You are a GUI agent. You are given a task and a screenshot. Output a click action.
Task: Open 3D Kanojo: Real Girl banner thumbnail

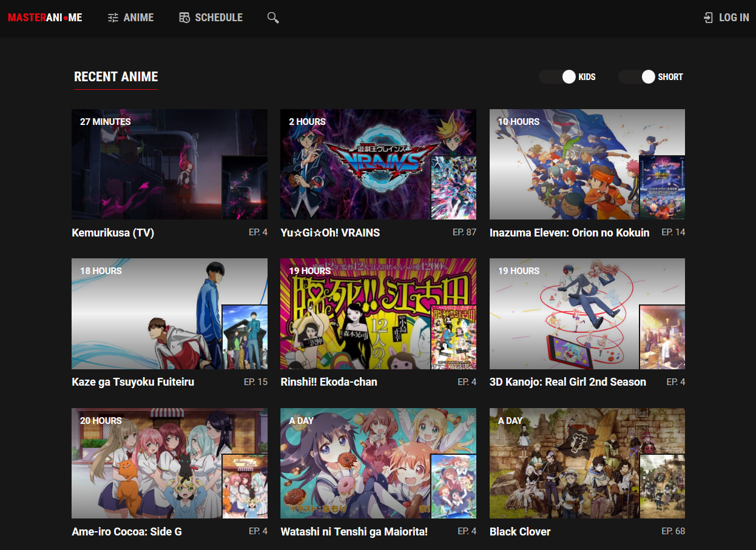(587, 314)
